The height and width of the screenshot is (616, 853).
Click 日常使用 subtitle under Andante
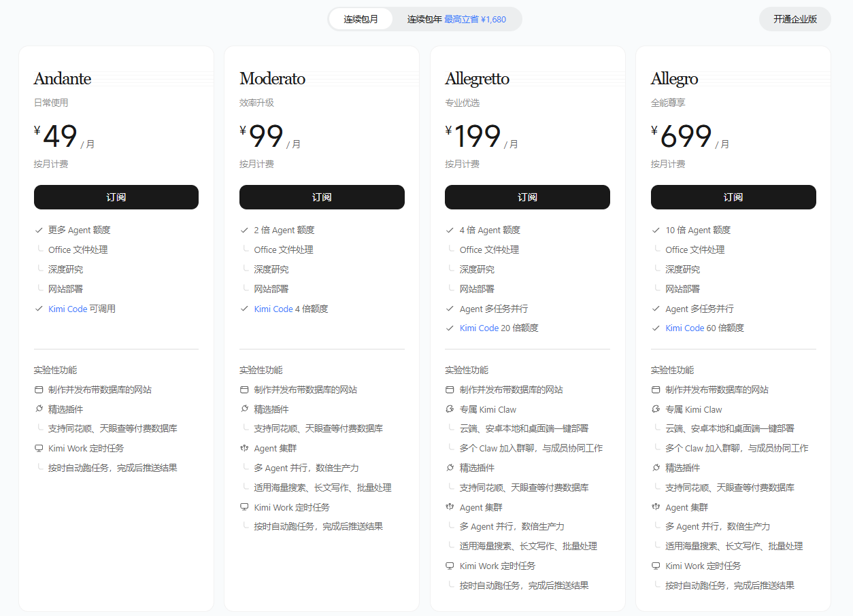[x=51, y=103]
